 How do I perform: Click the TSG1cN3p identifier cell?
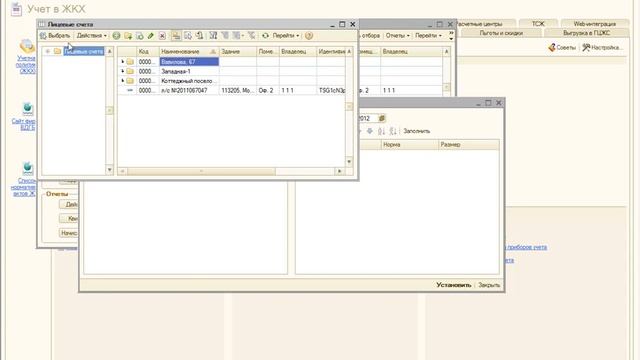pyautogui.click(x=331, y=90)
